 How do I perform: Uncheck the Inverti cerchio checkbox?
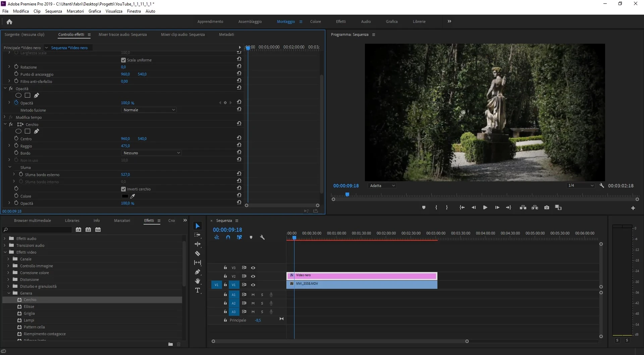pos(123,189)
